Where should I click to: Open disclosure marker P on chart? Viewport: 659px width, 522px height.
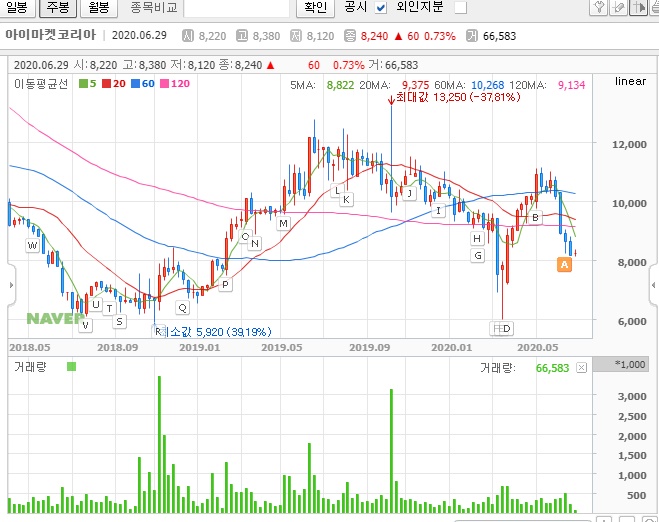pyautogui.click(x=225, y=285)
